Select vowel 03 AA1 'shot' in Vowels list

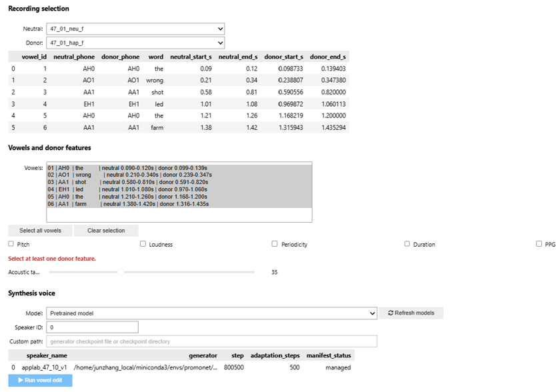pyautogui.click(x=179, y=183)
